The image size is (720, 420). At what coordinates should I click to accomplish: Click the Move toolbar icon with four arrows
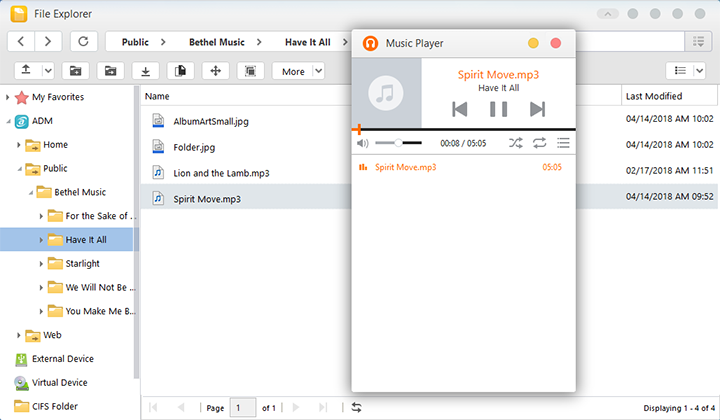(x=213, y=71)
